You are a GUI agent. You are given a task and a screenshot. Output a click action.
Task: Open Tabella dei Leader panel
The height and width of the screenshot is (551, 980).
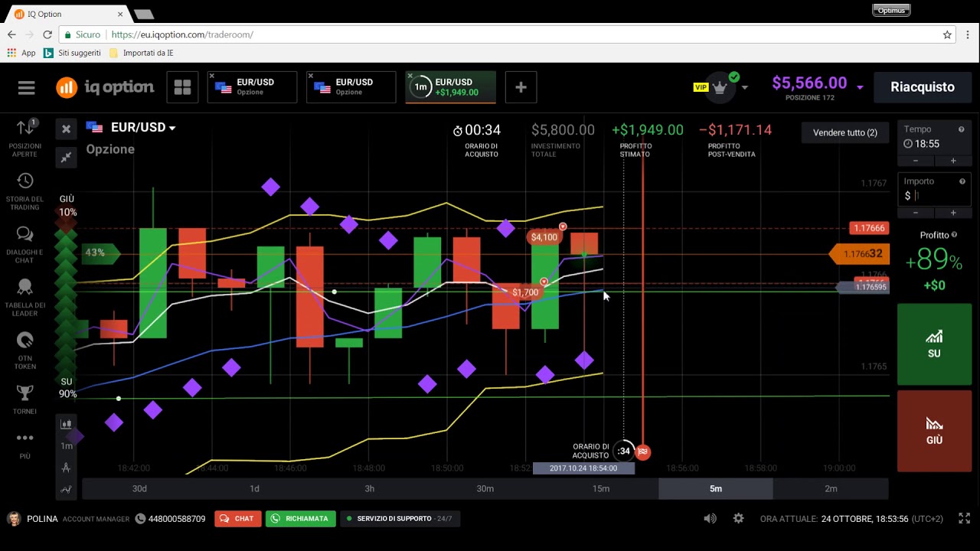pos(25,298)
